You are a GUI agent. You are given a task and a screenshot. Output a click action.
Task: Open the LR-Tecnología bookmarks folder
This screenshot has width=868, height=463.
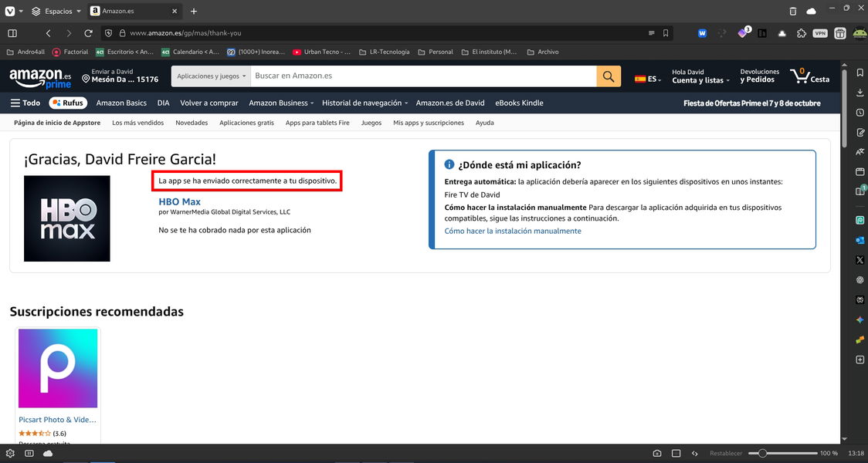click(x=384, y=52)
